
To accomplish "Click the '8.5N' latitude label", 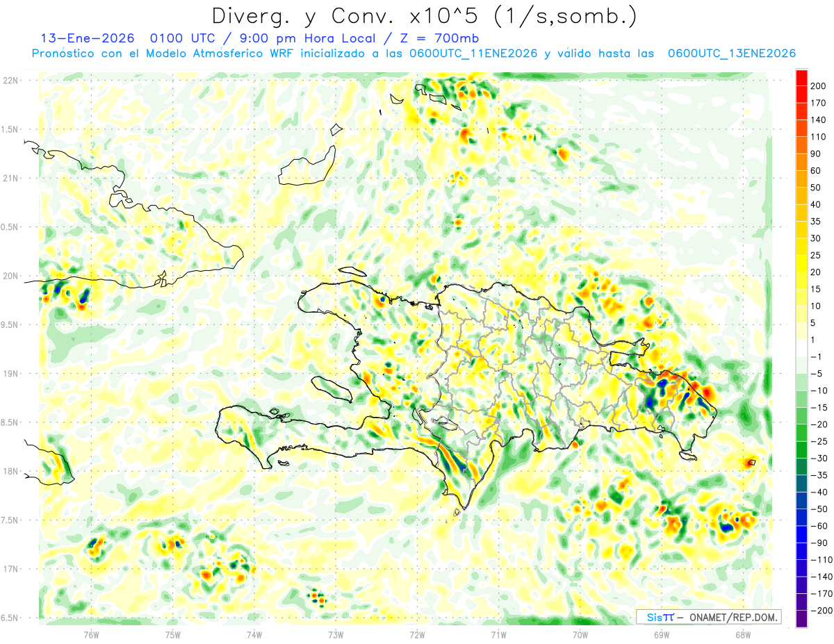I will pos(10,422).
